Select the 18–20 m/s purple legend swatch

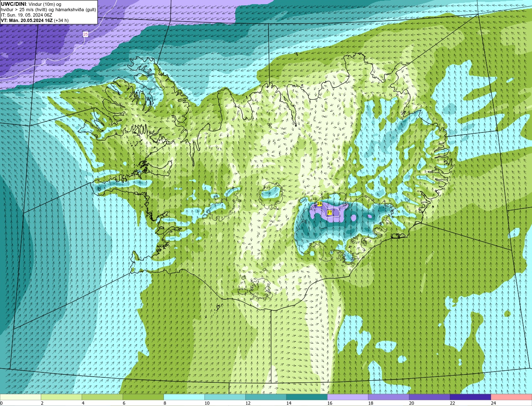tap(389, 397)
